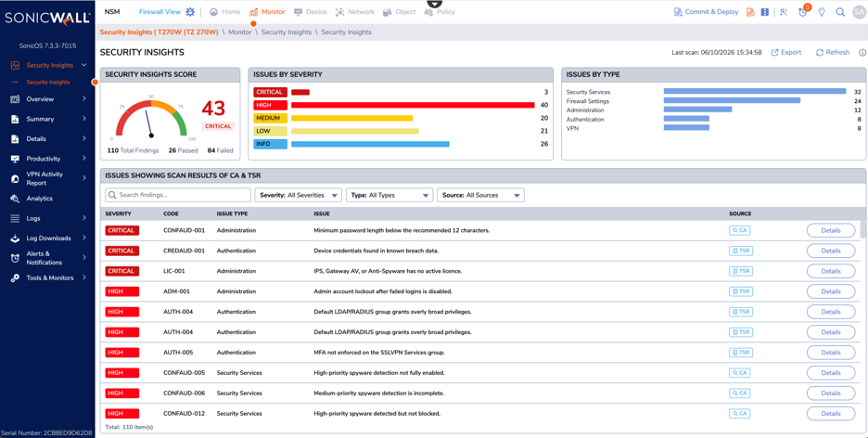The width and height of the screenshot is (868, 438).
Task: Click the Summary report icon in sidebar
Action: (15, 119)
